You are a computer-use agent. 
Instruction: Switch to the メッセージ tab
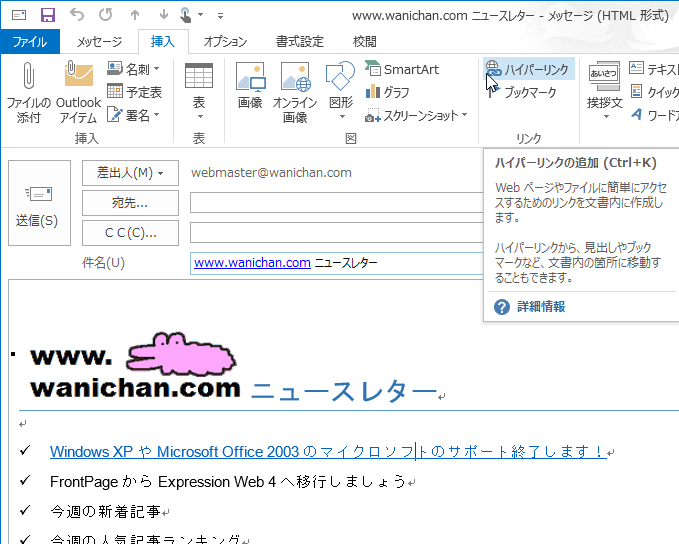coord(100,42)
